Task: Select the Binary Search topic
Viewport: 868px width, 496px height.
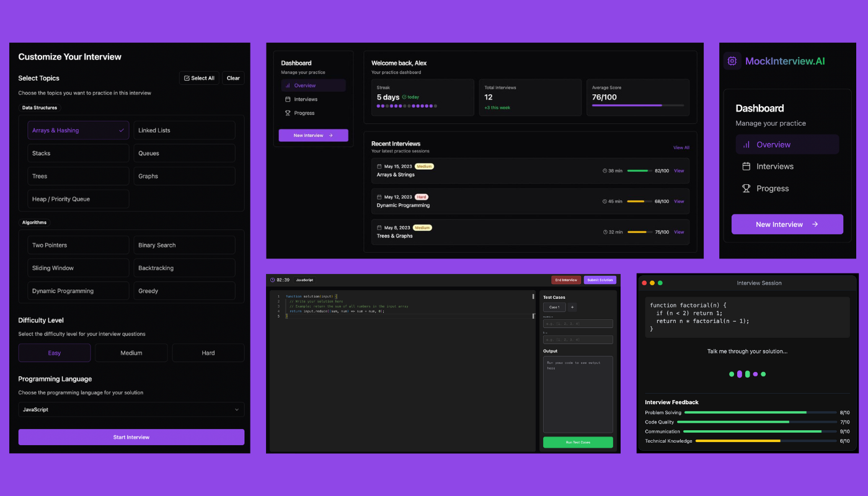Action: (x=184, y=245)
